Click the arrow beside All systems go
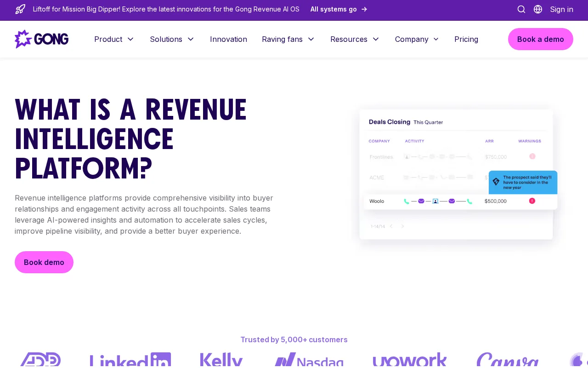 click(364, 9)
